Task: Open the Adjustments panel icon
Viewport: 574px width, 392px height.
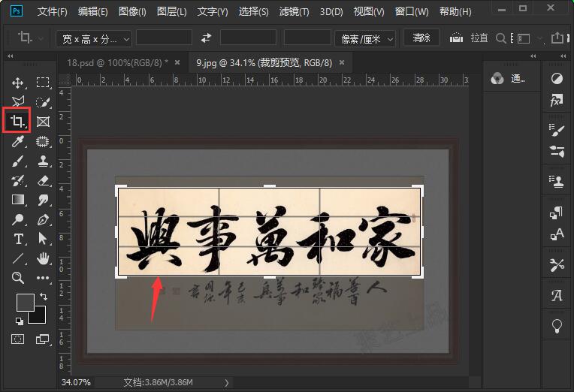Action: click(x=557, y=79)
